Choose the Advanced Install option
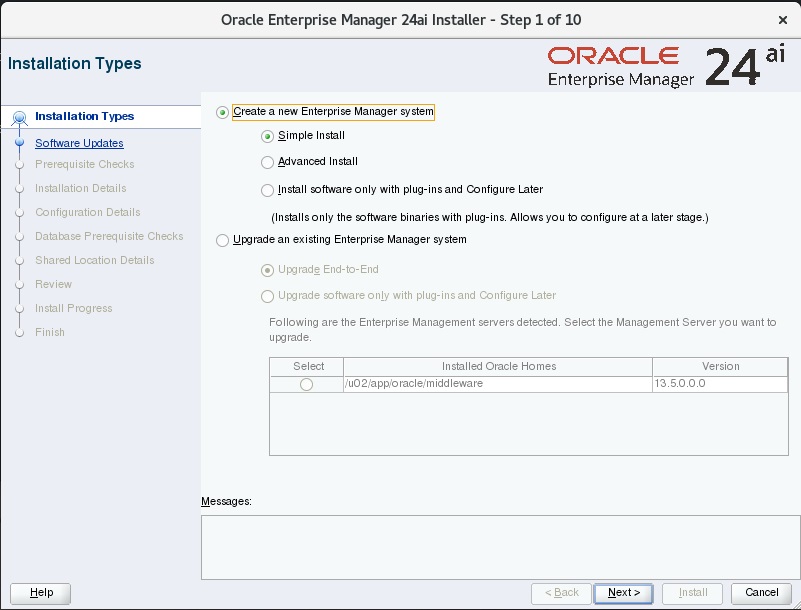 pyautogui.click(x=267, y=162)
